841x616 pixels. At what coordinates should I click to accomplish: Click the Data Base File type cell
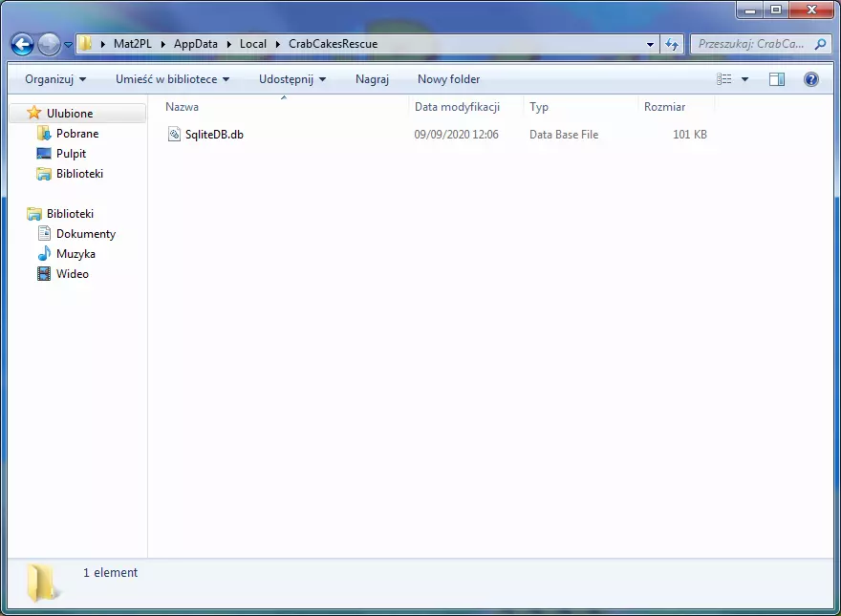click(x=564, y=135)
